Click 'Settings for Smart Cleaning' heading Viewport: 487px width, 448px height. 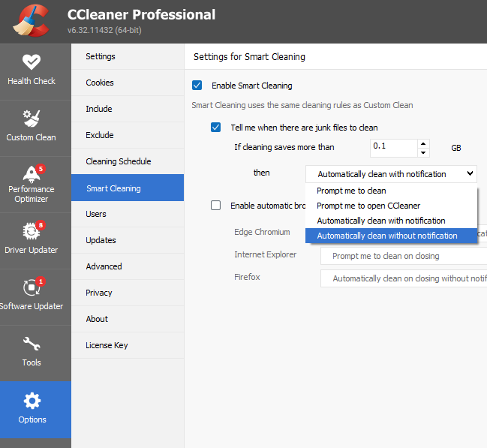(x=249, y=57)
